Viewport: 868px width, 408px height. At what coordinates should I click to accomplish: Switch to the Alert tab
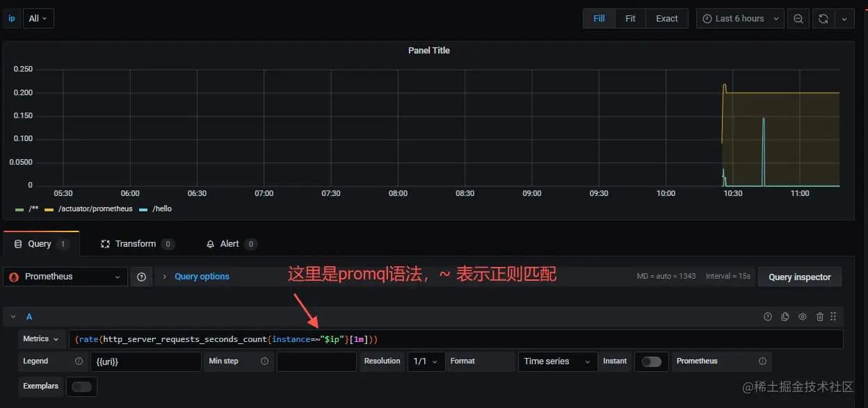pyautogui.click(x=232, y=244)
